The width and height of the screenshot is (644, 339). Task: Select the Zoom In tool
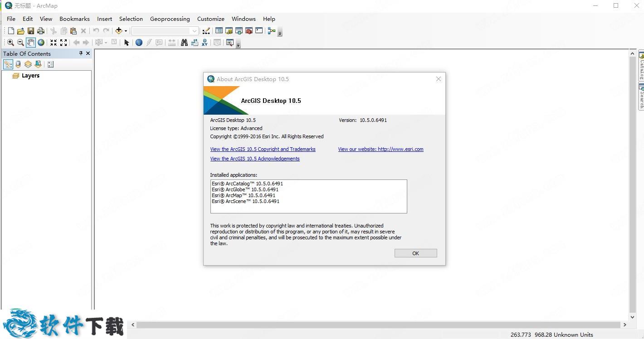(10, 43)
